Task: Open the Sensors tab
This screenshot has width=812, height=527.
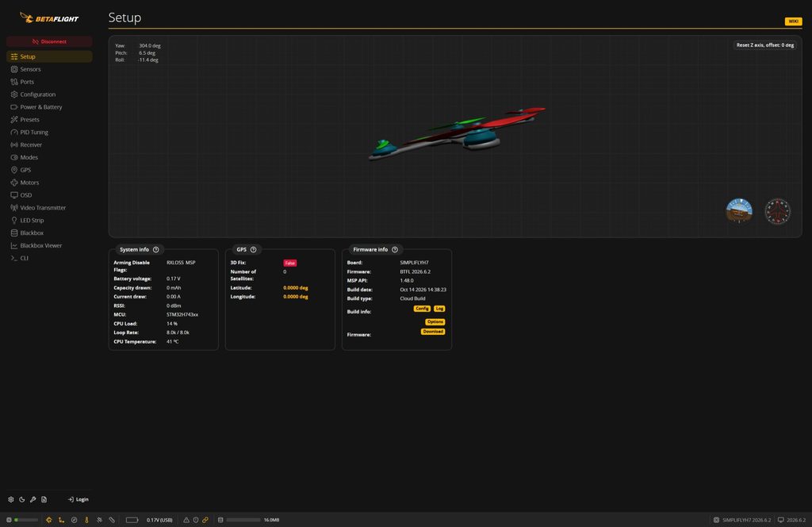Action: pyautogui.click(x=49, y=69)
